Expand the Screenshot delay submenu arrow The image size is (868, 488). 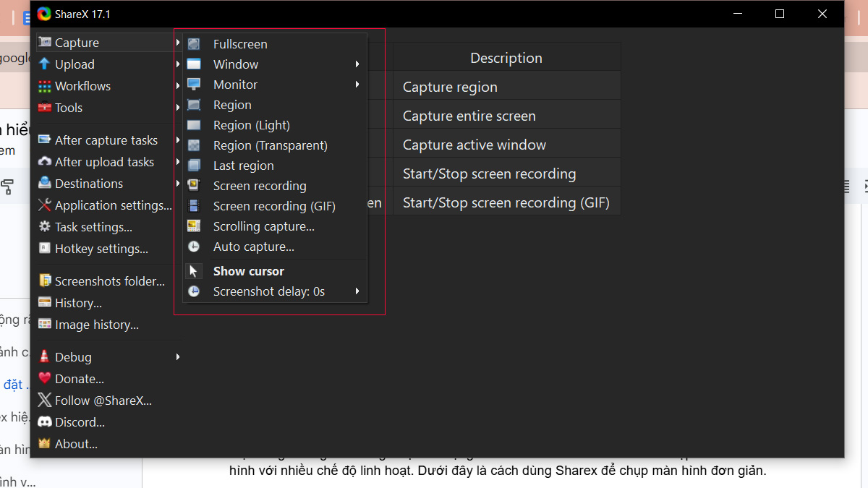coord(357,291)
